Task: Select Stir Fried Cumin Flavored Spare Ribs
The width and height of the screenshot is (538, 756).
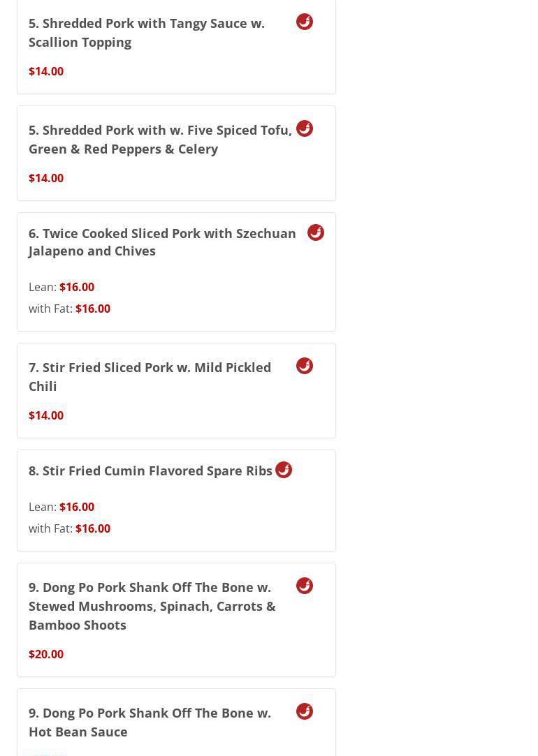Action: pyautogui.click(x=150, y=470)
